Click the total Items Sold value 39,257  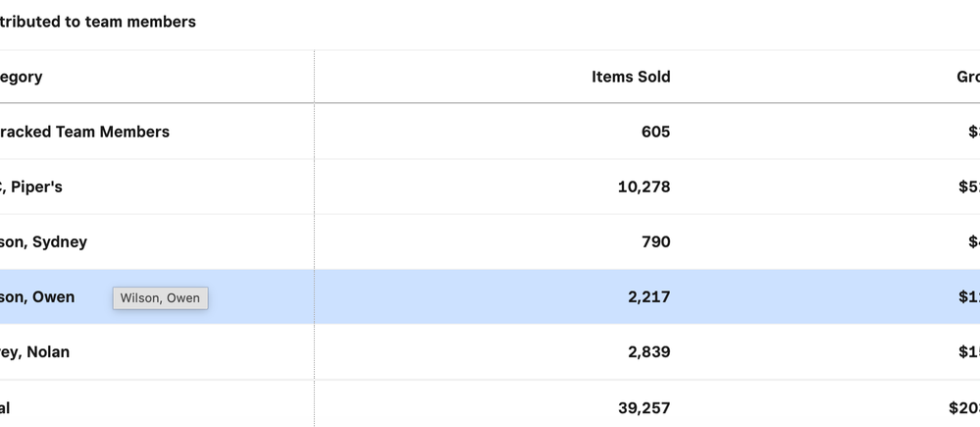pos(644,407)
